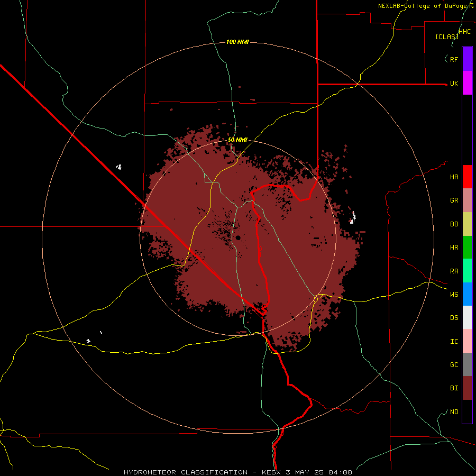Screen dimensions: 476x476
Task: Click the BI legend label
Action: point(454,388)
